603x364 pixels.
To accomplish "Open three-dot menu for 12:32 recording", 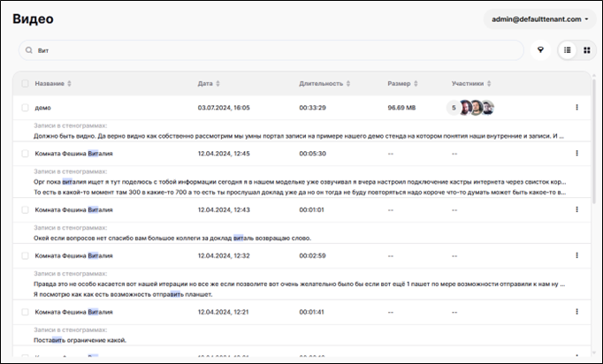I will click(x=576, y=255).
